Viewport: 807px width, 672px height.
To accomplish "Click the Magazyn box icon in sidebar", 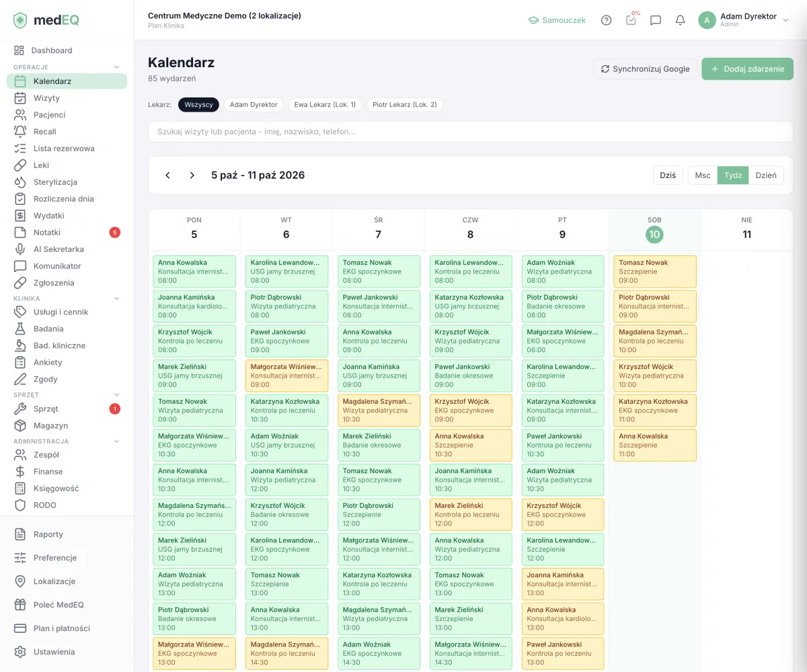I will (x=21, y=425).
